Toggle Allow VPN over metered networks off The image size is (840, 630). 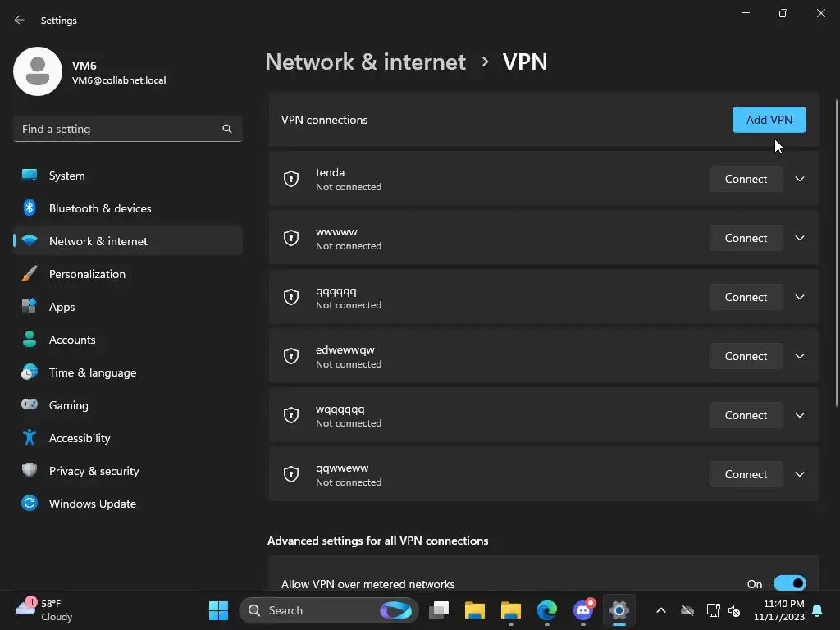tap(790, 584)
